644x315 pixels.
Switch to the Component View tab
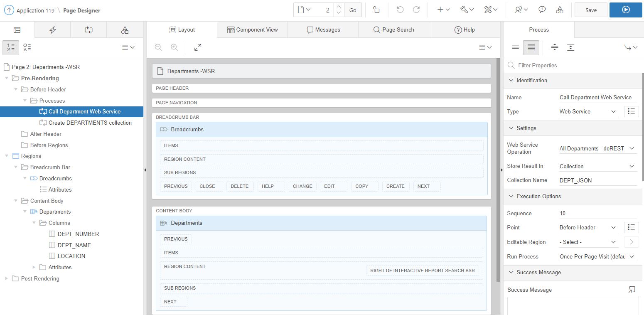click(252, 30)
